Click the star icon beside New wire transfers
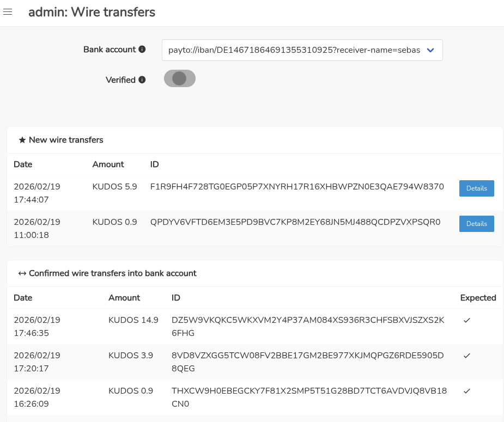504x422 pixels. click(22, 140)
